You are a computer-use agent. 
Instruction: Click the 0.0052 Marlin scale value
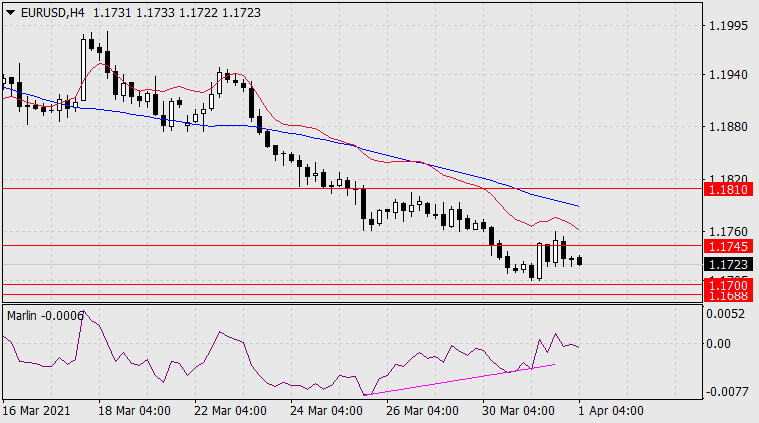point(725,314)
